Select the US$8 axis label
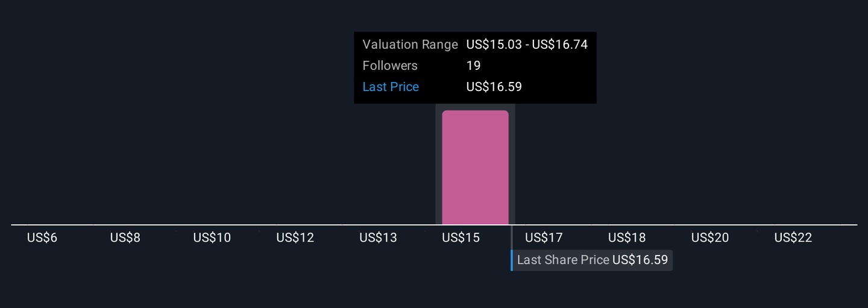Screen dimensions: 868x308 [x=125, y=238]
